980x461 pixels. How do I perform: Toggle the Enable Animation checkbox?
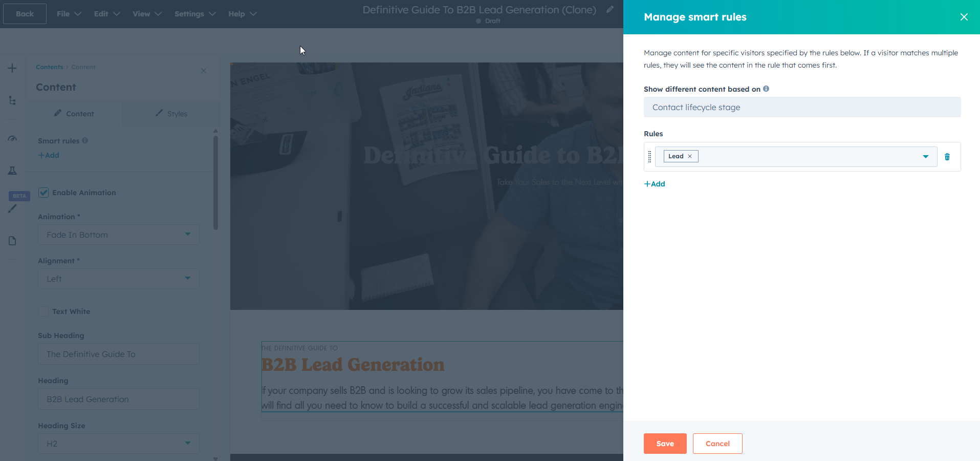pyautogui.click(x=43, y=192)
